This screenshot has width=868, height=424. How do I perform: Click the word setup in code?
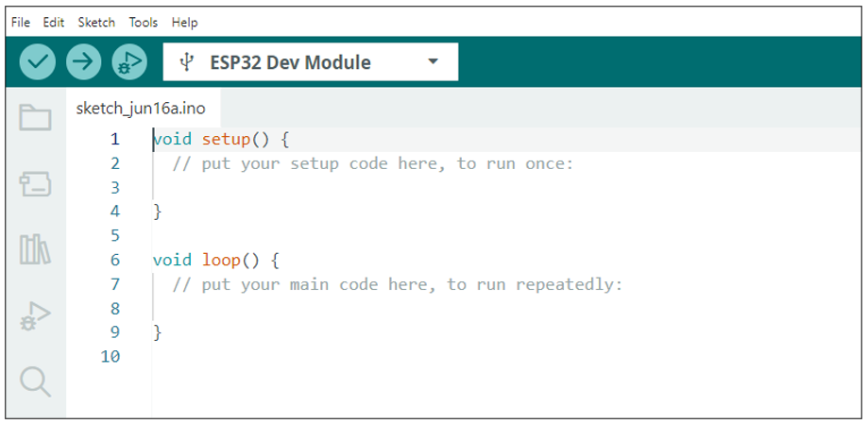pos(226,140)
